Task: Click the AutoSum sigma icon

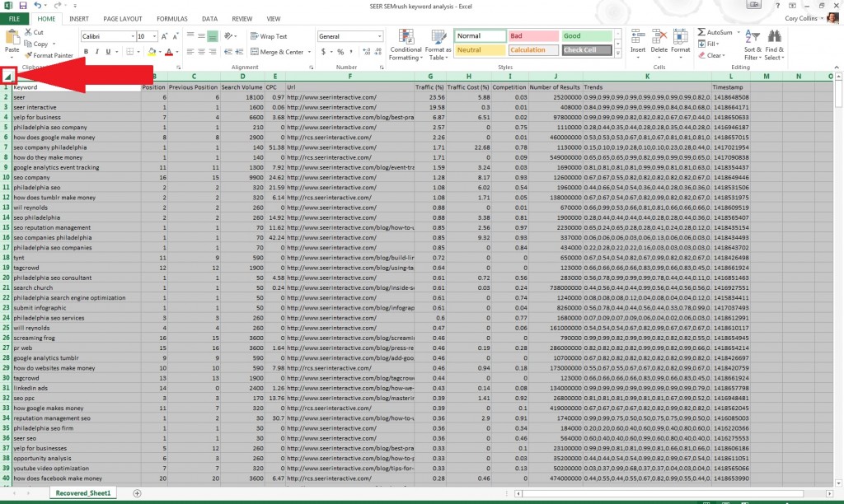Action: (x=701, y=32)
